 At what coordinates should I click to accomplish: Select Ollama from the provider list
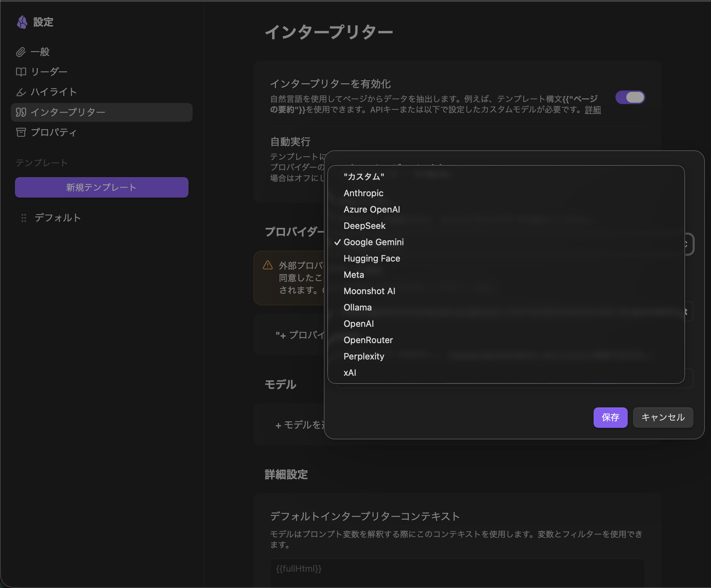506,307
